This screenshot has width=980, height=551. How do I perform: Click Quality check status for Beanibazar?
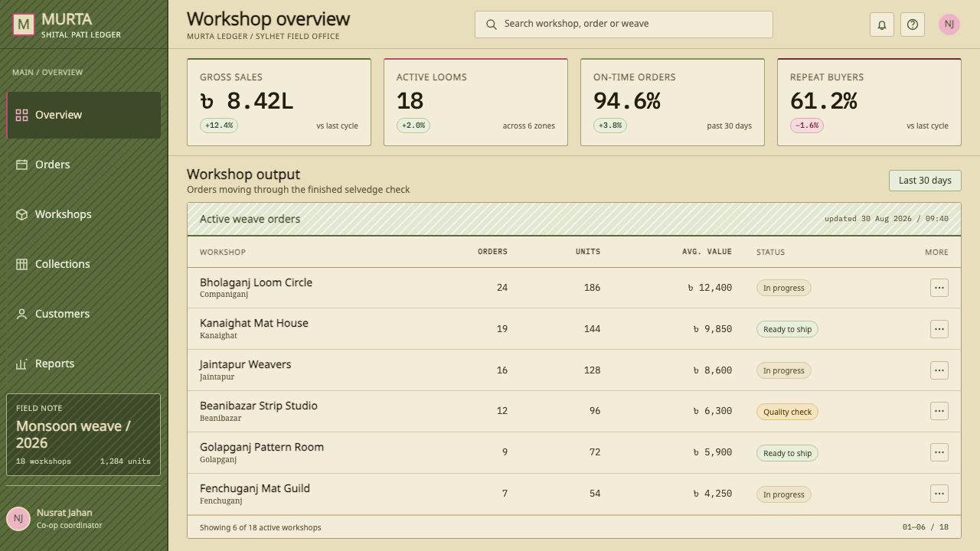tap(787, 412)
